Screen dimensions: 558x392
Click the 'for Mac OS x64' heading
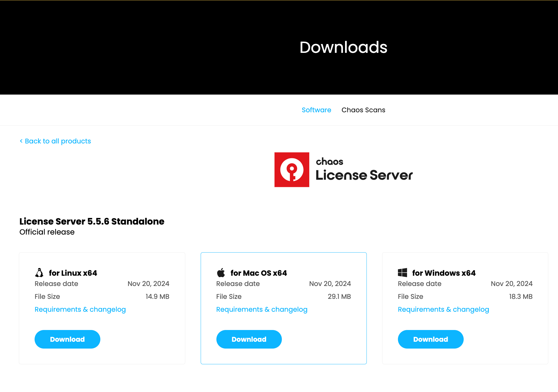[259, 273]
